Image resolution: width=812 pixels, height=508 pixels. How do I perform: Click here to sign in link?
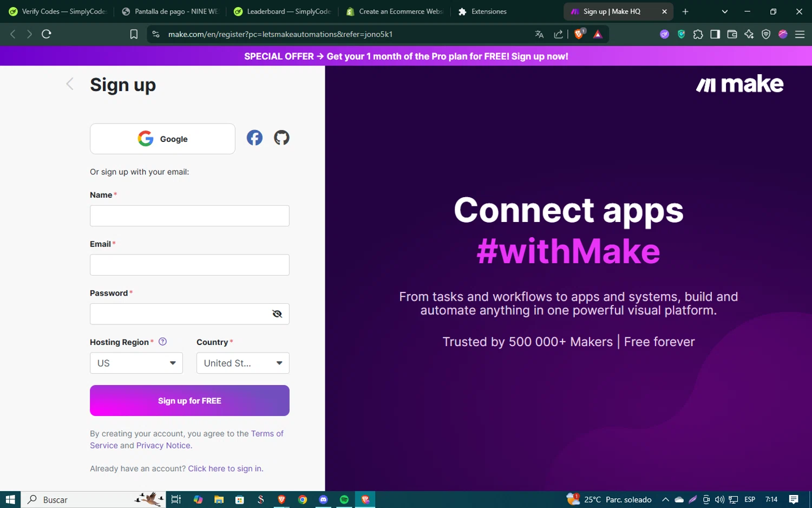pos(225,468)
